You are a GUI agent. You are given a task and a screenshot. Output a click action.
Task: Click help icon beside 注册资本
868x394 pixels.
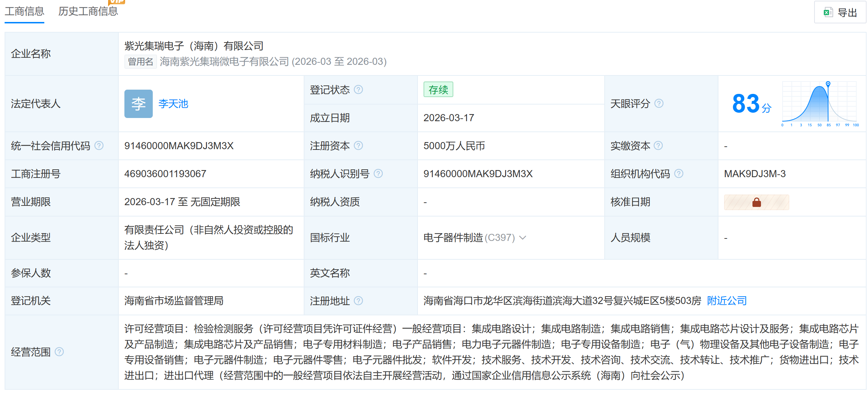(x=358, y=146)
